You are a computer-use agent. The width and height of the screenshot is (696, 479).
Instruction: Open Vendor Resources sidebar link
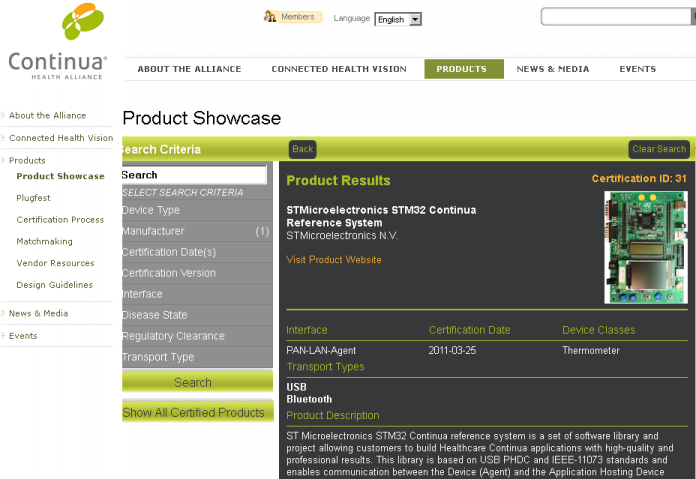click(x=55, y=263)
